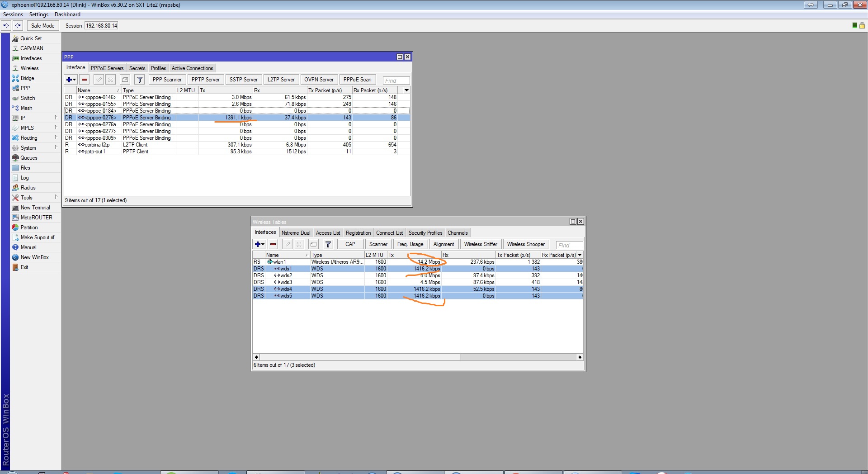The height and width of the screenshot is (474, 868).
Task: Open MetaROUTER in the sidebar
Action: point(36,218)
